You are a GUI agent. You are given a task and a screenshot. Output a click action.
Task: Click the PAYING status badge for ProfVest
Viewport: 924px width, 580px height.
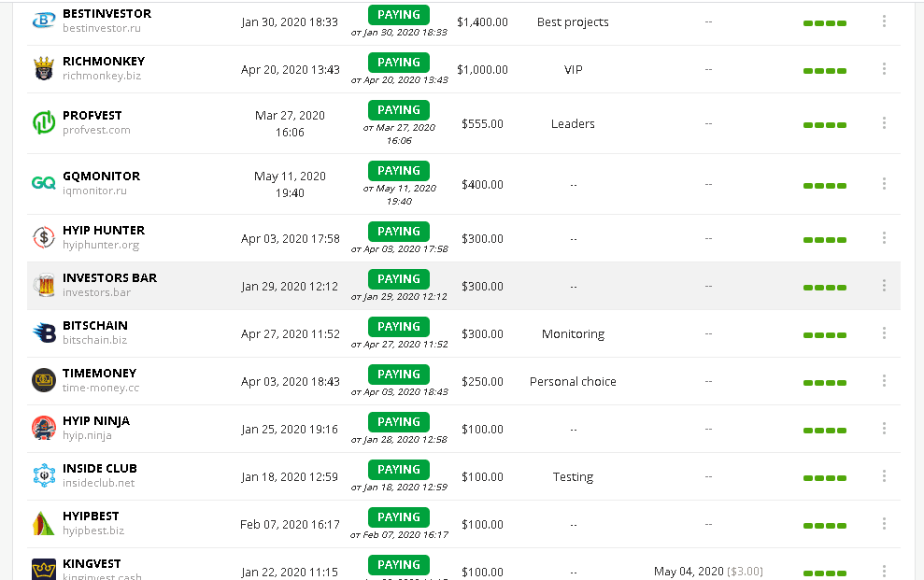pos(399,110)
